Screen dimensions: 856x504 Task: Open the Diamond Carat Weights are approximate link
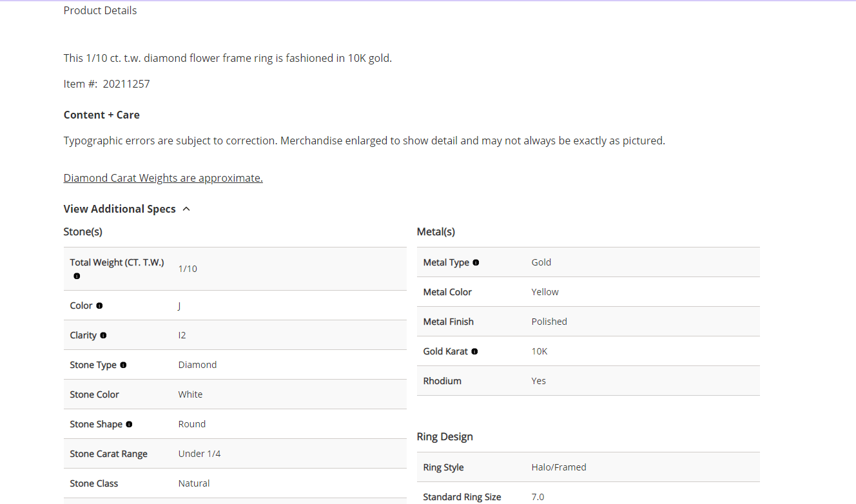pyautogui.click(x=163, y=178)
